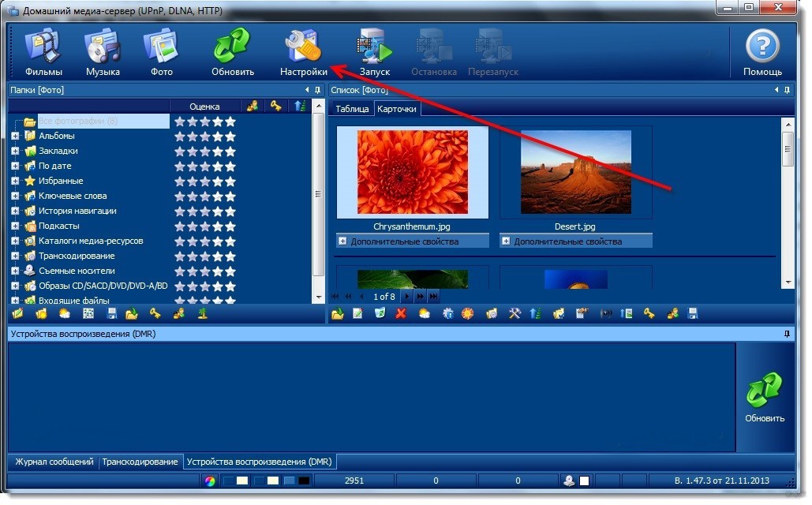Toggle the white checkbox in the status bar

[x=584, y=481]
